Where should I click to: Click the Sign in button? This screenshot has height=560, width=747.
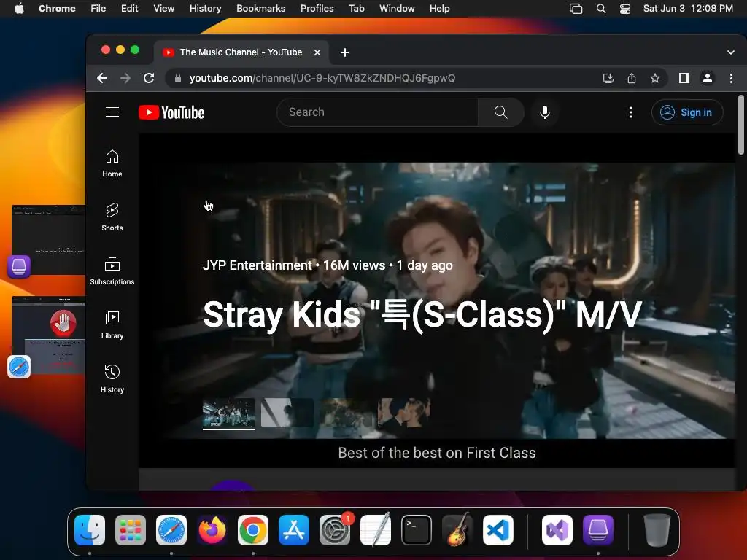click(x=687, y=112)
